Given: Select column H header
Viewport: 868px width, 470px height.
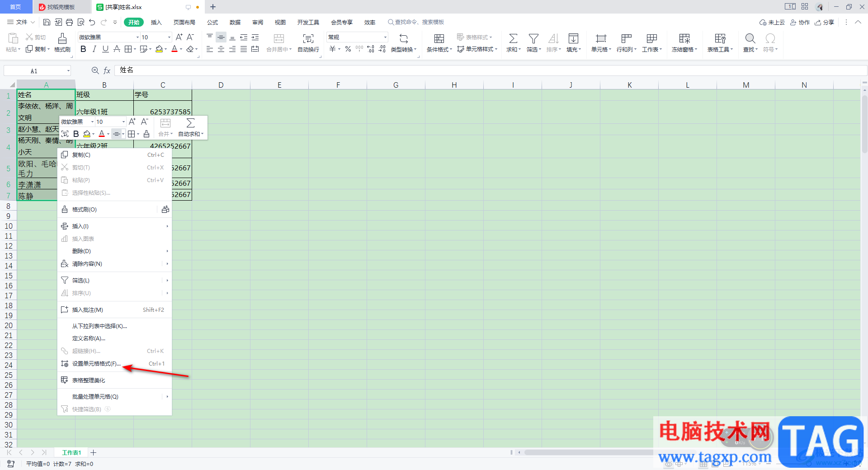Looking at the screenshot, I should pos(454,85).
